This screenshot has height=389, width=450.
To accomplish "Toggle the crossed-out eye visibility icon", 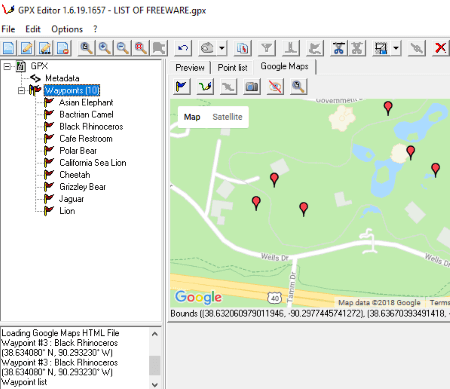I will click(275, 87).
